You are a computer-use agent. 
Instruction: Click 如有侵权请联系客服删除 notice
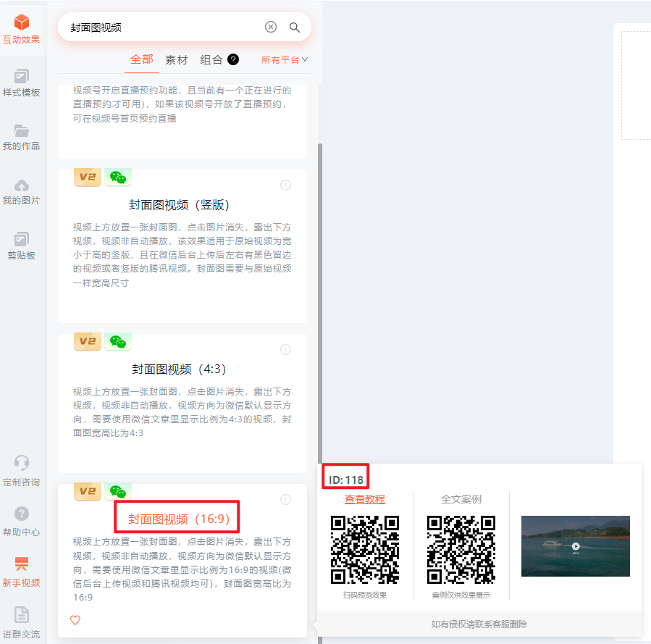(479, 624)
